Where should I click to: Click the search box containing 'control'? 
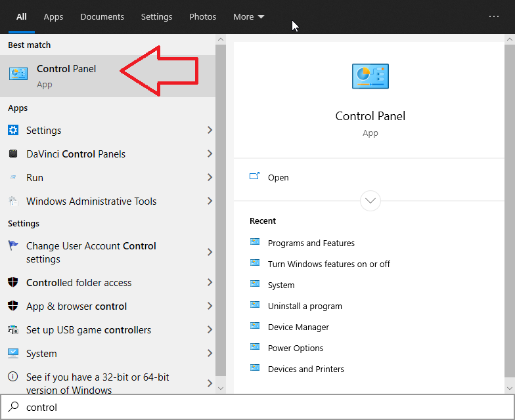tap(263, 407)
